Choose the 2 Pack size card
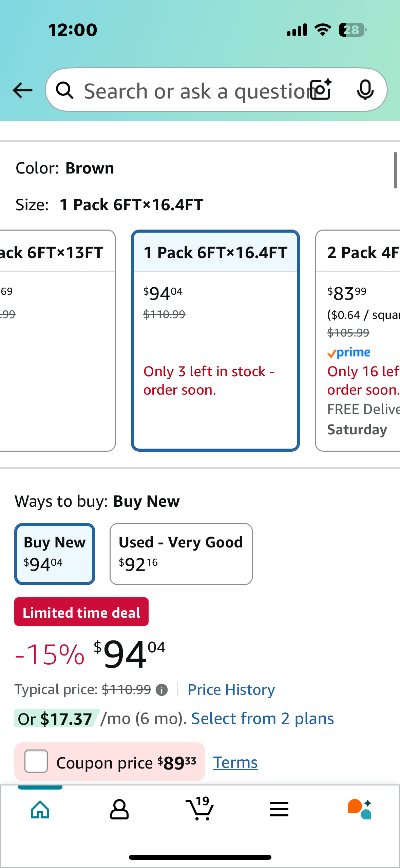Screen dimensions: 400x868 tap(358, 341)
